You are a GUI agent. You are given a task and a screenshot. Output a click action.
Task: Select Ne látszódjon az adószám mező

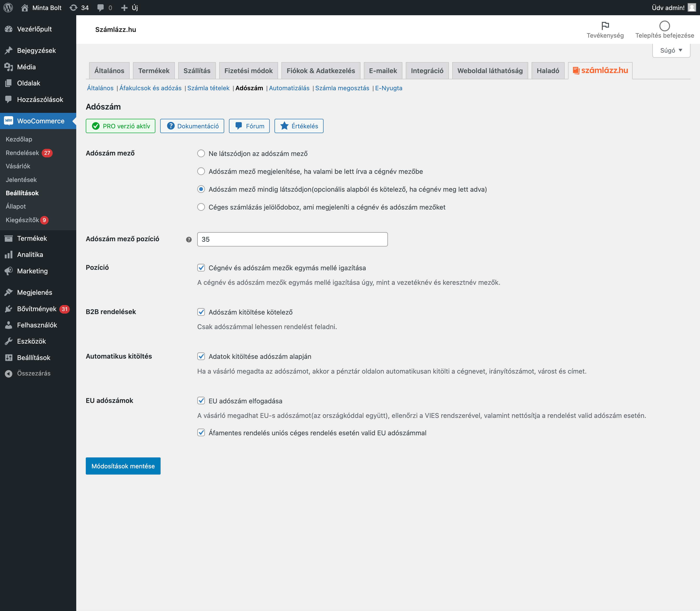(201, 153)
